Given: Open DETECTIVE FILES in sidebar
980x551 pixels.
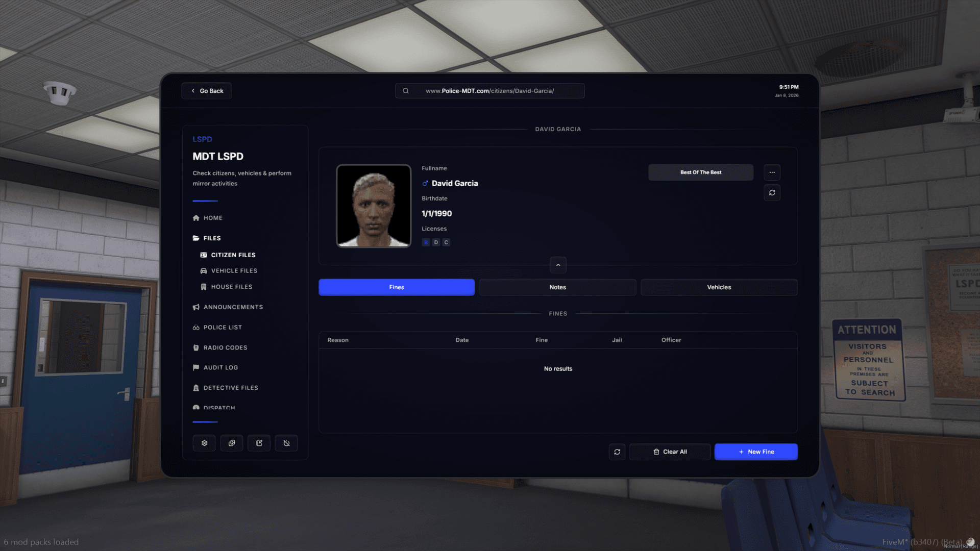Looking at the screenshot, I should click(x=226, y=388).
